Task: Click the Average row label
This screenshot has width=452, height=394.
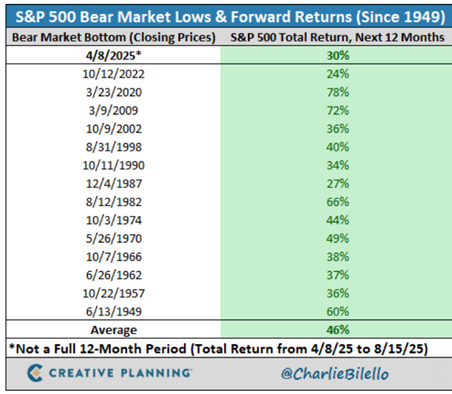Action: tap(114, 330)
